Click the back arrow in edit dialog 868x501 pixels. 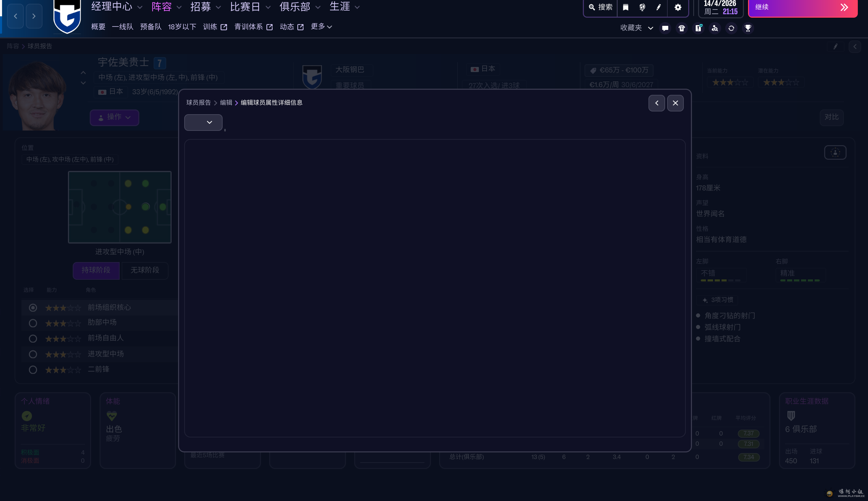click(656, 103)
